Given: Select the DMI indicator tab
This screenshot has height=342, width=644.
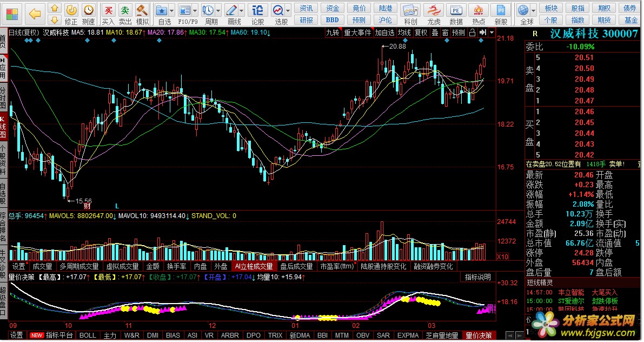Looking at the screenshot, I should [153, 336].
